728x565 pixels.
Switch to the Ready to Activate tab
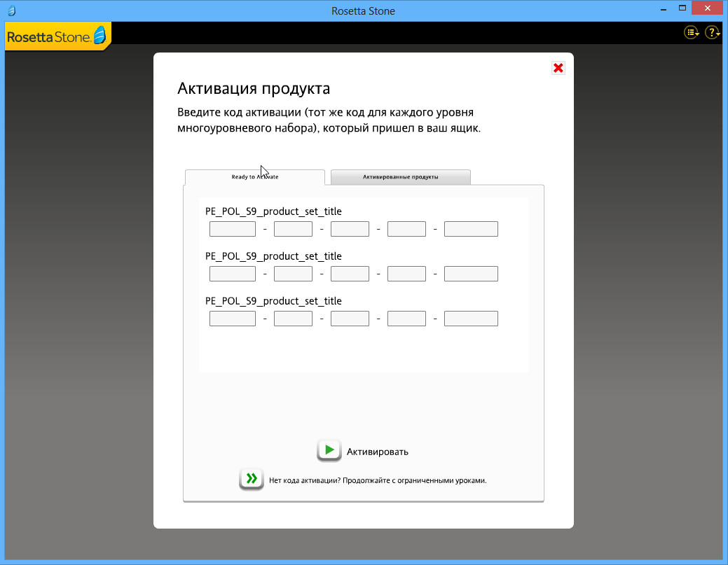pyautogui.click(x=255, y=177)
